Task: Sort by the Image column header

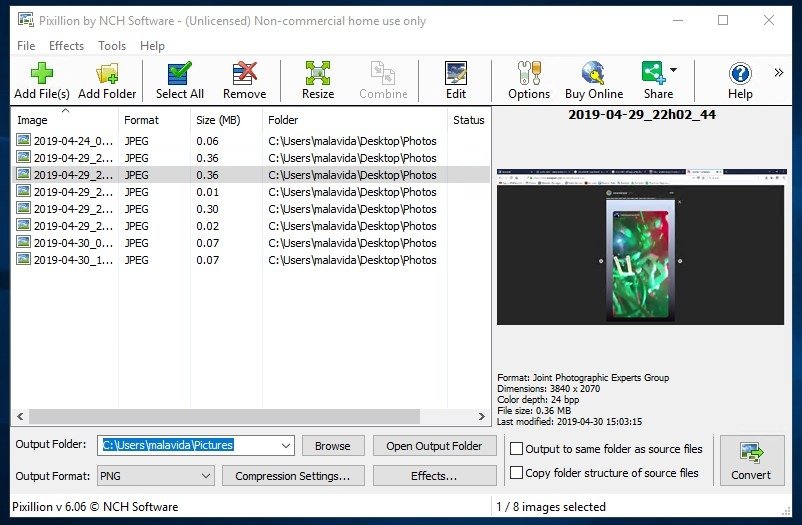Action: 65,120
